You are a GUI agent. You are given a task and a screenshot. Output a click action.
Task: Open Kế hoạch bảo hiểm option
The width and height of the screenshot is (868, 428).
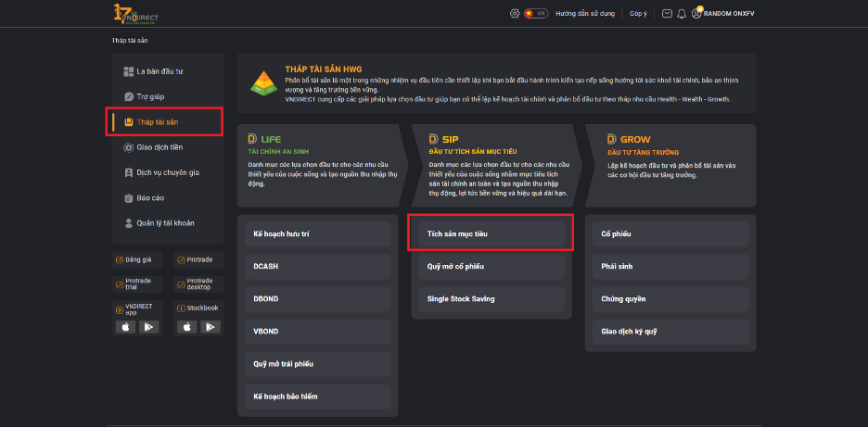pyautogui.click(x=318, y=397)
